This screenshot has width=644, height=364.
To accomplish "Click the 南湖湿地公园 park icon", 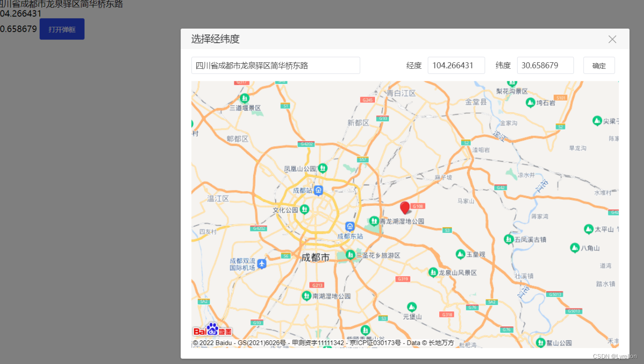I will [x=307, y=296].
